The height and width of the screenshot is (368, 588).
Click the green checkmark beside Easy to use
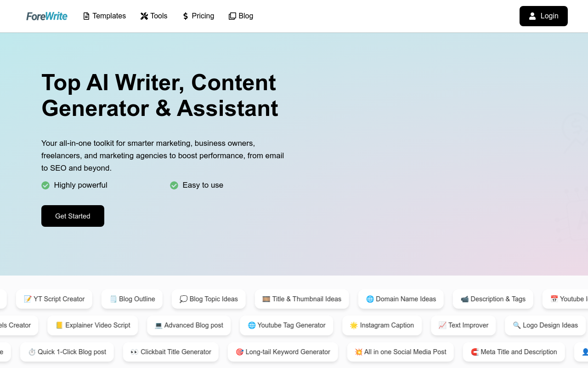pos(174,185)
